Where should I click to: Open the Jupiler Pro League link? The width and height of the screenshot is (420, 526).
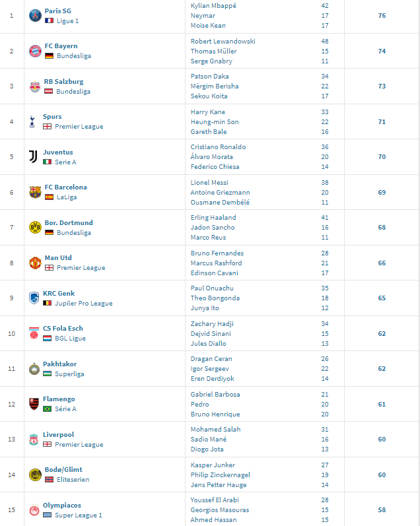(x=84, y=303)
